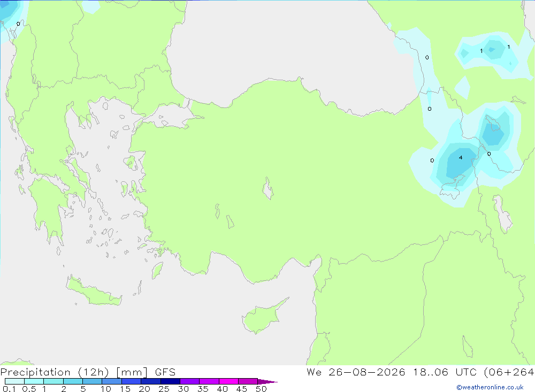Click the "Precipitation (12h) [mm]" title text

[x=74, y=372]
